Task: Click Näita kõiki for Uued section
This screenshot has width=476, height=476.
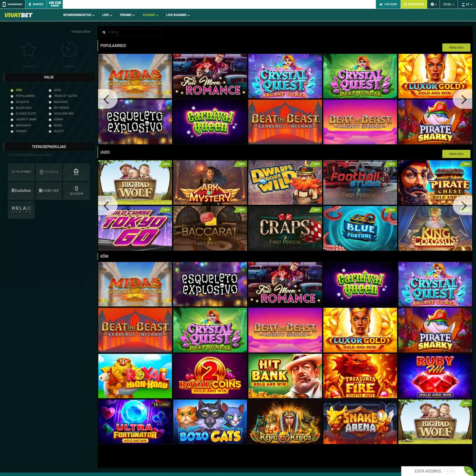Action: click(456, 154)
